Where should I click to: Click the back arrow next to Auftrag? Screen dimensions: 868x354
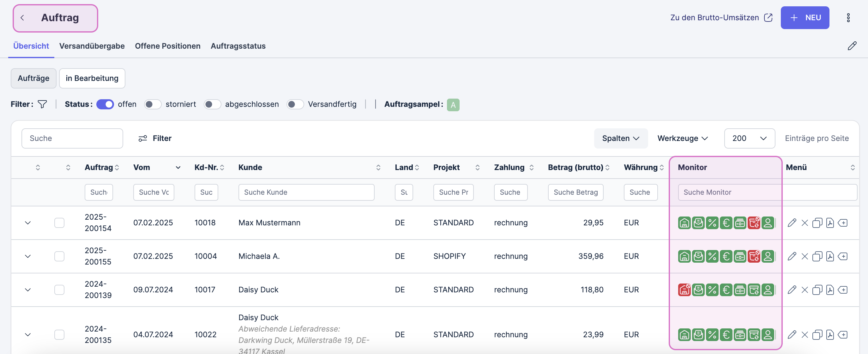pyautogui.click(x=22, y=18)
